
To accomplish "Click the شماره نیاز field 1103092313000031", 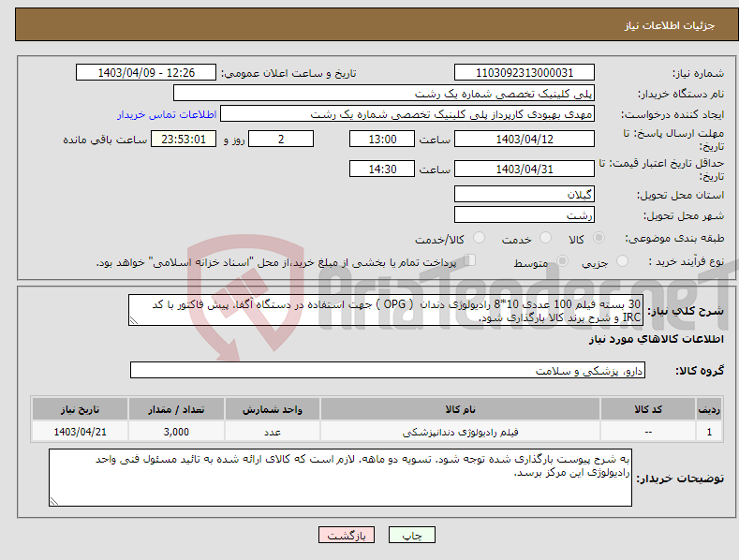I will 525,73.
